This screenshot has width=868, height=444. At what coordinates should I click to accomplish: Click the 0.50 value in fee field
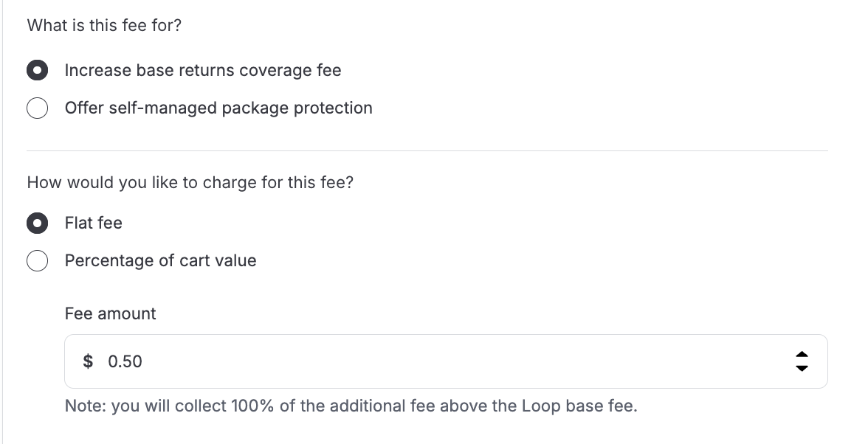pyautogui.click(x=125, y=361)
